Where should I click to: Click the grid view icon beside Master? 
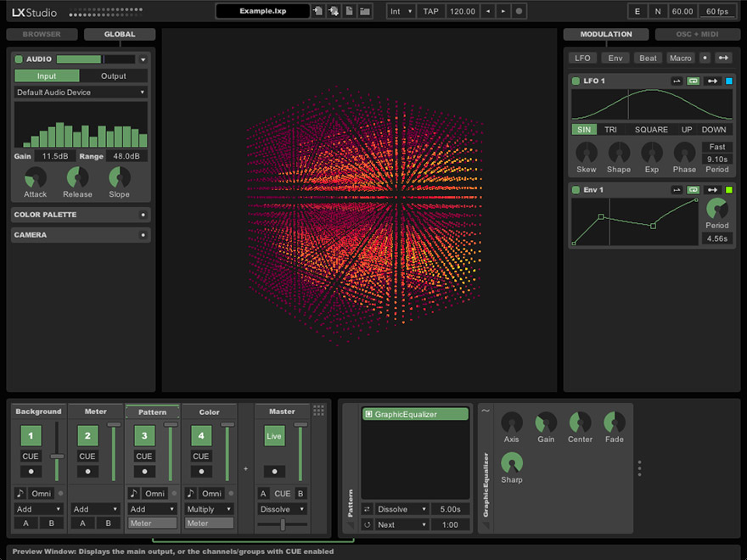(319, 411)
